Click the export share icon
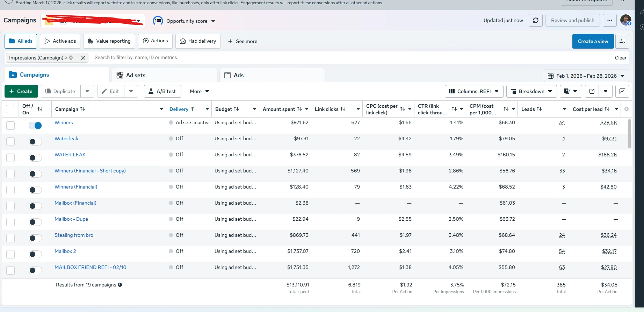Screen dimensions: 644x312 [x=592, y=91]
